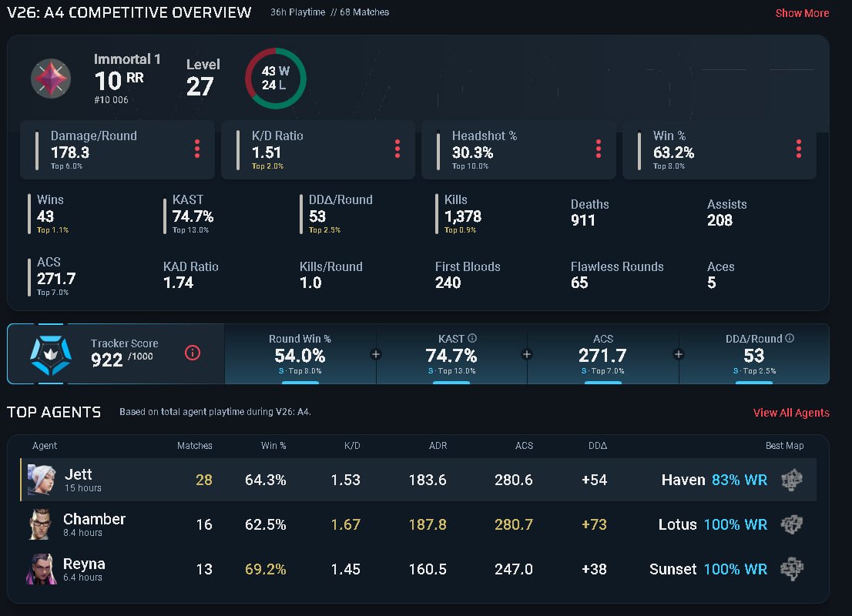Click the V26: A4 Competitive Overview heading

129,12
